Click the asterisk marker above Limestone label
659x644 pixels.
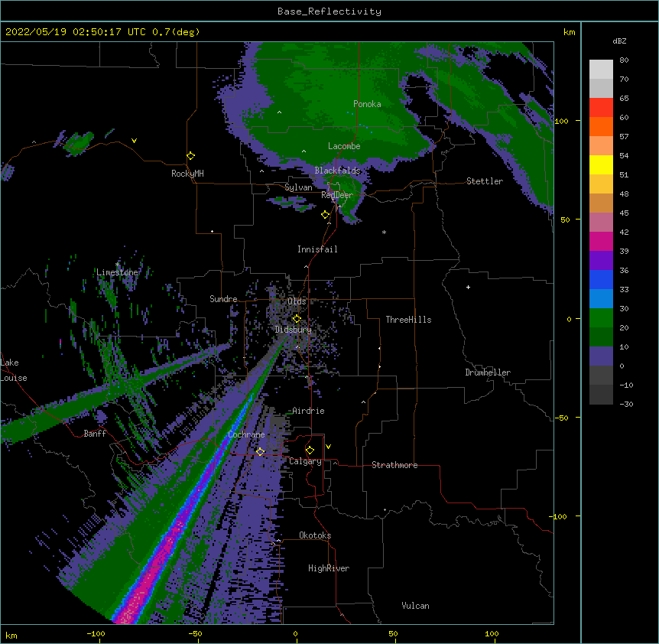[x=117, y=265]
